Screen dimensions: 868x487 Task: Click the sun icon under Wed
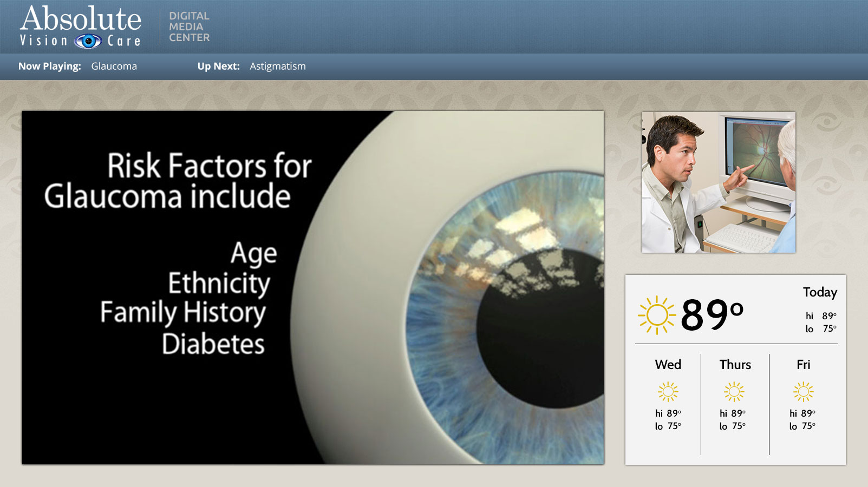(668, 391)
